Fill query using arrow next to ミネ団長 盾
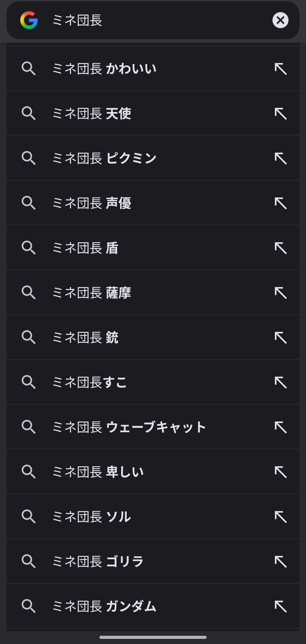This screenshot has height=644, width=306. coord(280,248)
